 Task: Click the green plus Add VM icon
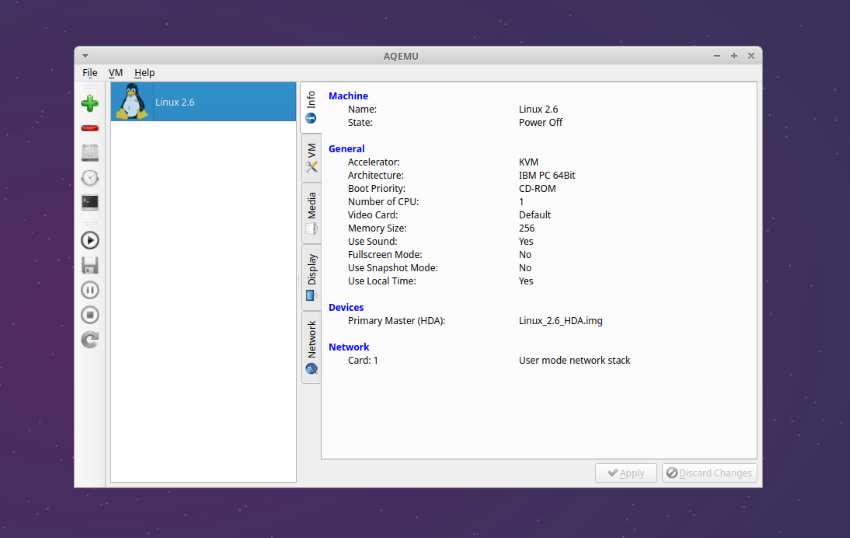pos(90,103)
